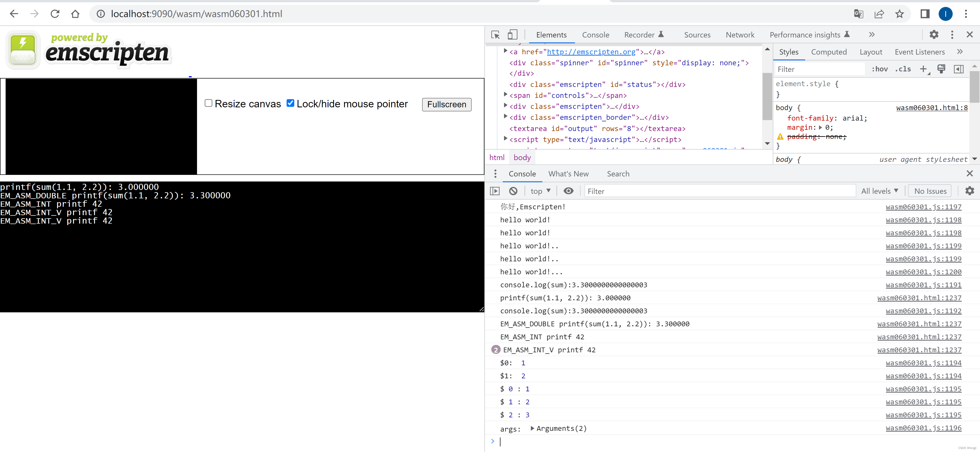
Task: Open console settings gear
Action: pos(970,191)
